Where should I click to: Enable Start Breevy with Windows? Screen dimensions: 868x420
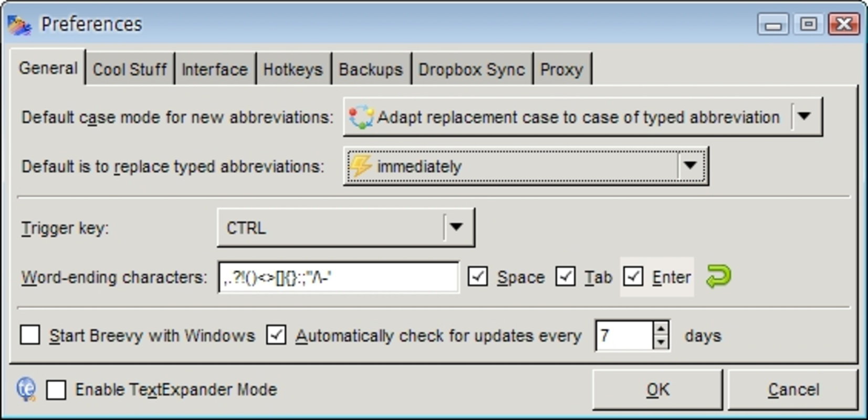(30, 335)
